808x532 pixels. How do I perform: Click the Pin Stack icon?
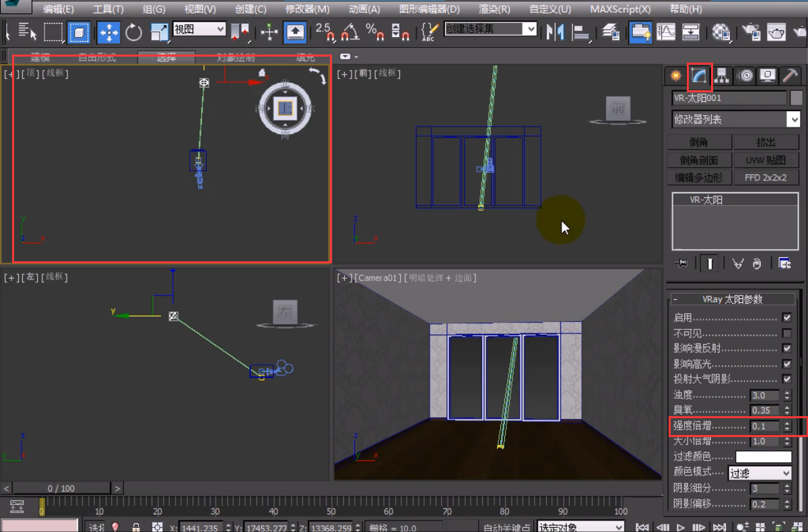pyautogui.click(x=682, y=264)
